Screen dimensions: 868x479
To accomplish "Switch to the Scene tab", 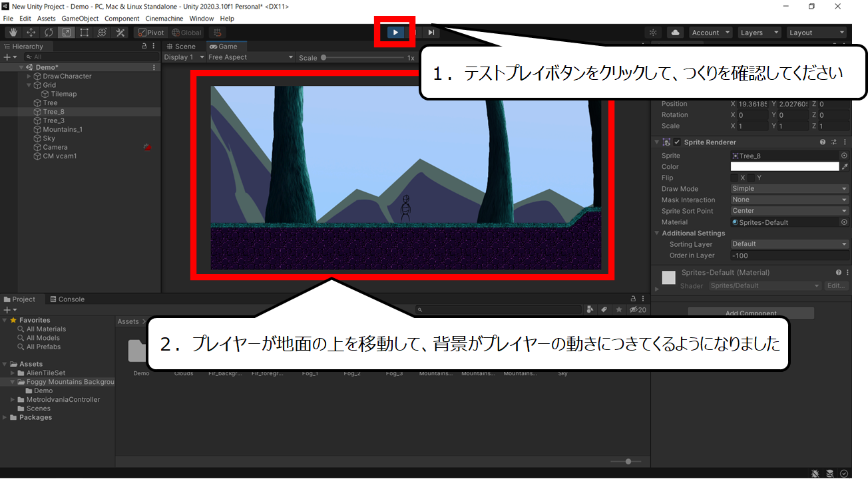I will pos(181,46).
